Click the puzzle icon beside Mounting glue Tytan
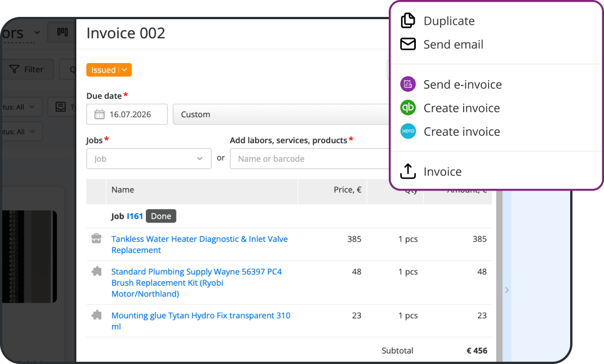This screenshot has height=364, width=604. click(96, 315)
